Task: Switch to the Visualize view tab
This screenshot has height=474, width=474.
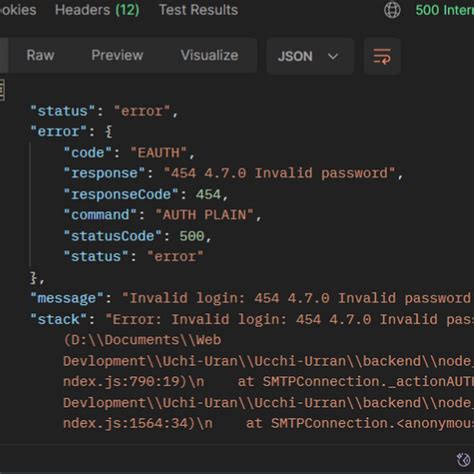Action: pyautogui.click(x=209, y=55)
